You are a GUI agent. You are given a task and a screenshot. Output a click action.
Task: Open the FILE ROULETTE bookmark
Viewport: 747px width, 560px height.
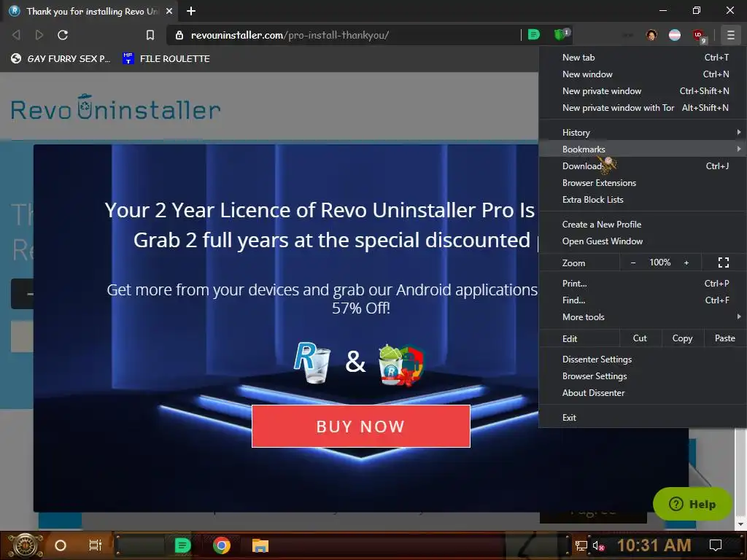point(166,58)
